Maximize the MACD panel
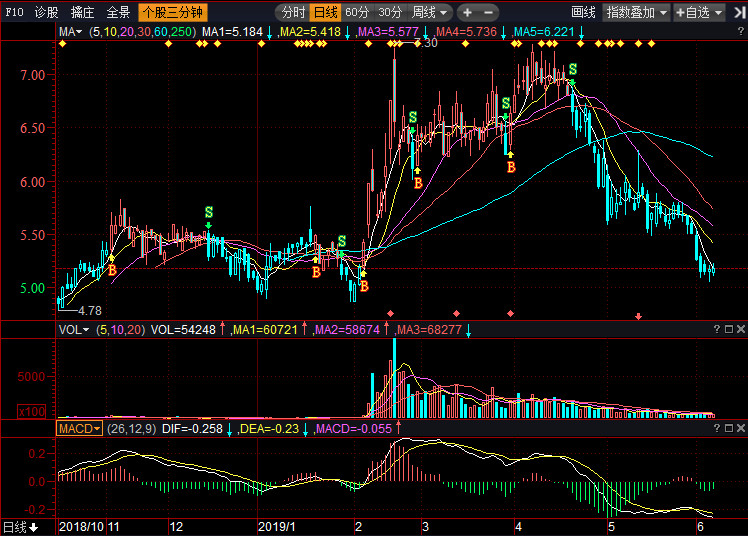The width and height of the screenshot is (748, 536). click(728, 428)
